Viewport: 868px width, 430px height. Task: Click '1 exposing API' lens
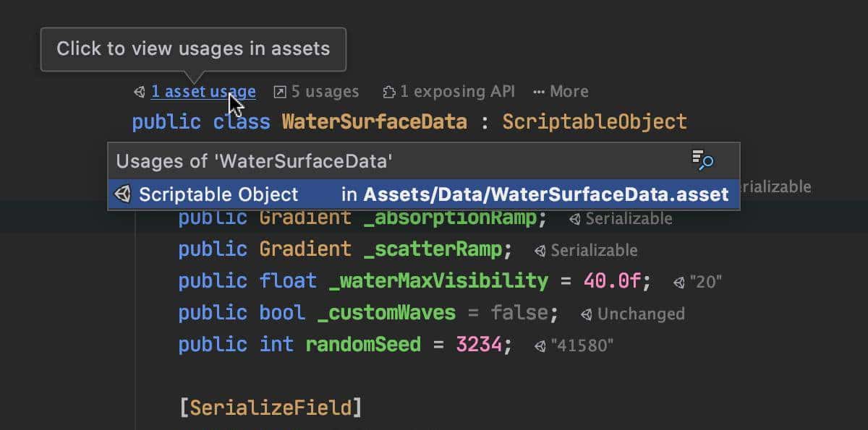coord(457,92)
